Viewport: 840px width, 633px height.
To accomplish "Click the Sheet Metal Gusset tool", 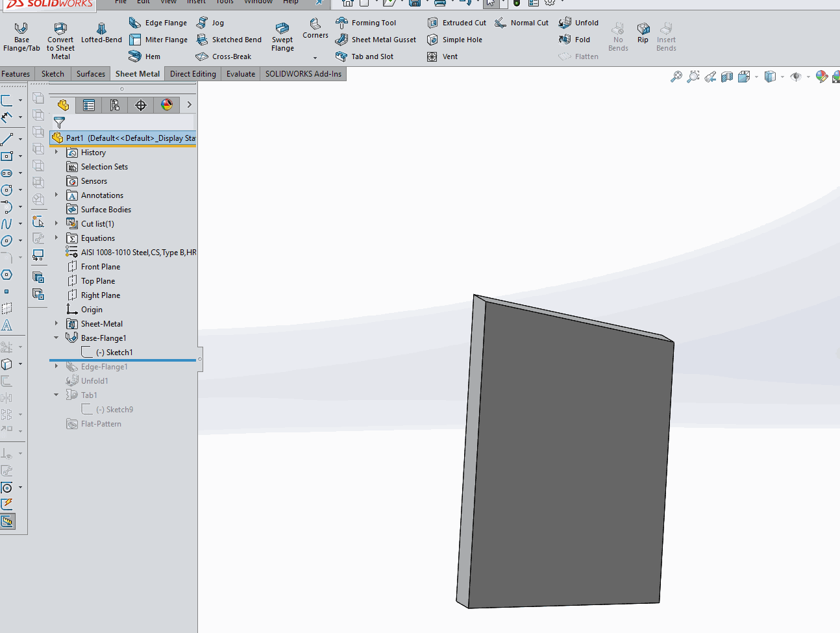I will pyautogui.click(x=376, y=40).
